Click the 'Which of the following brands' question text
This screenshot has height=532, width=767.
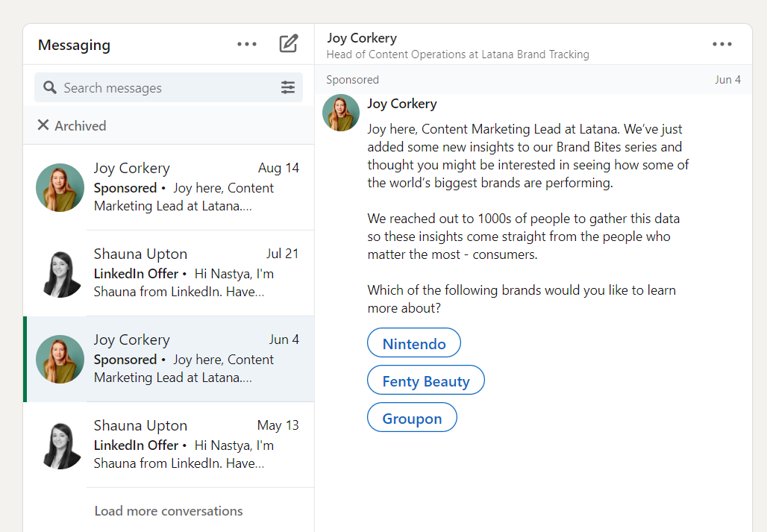pos(522,298)
